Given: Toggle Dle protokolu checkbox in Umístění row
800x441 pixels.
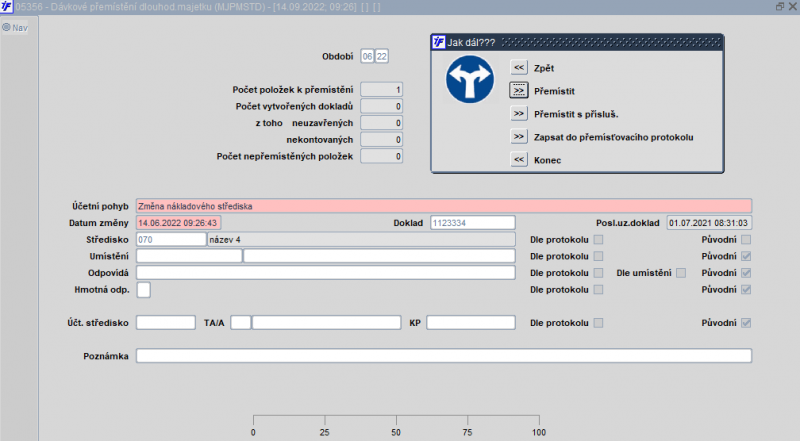Looking at the screenshot, I should pyautogui.click(x=598, y=256).
